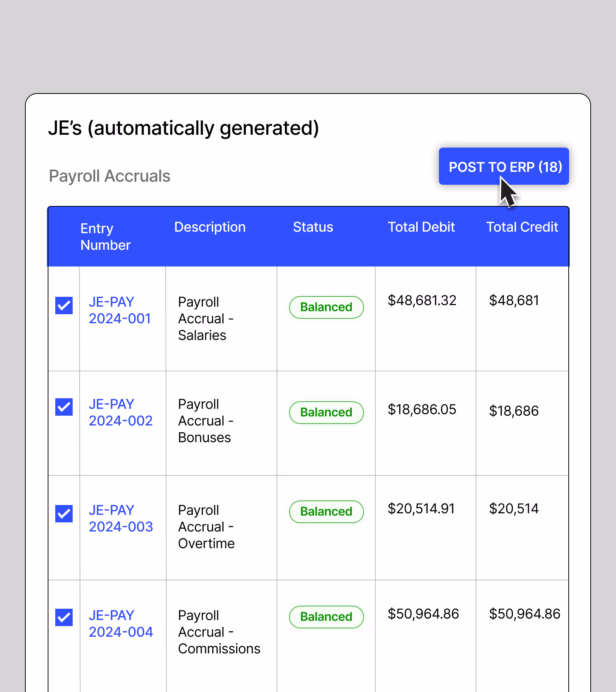Click the Total Credit column header
This screenshot has height=692, width=616.
[522, 227]
